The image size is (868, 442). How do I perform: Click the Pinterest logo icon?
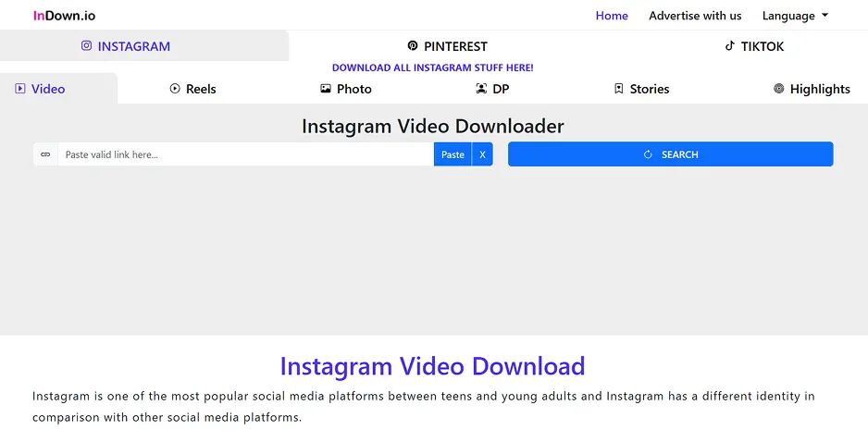[x=413, y=45]
